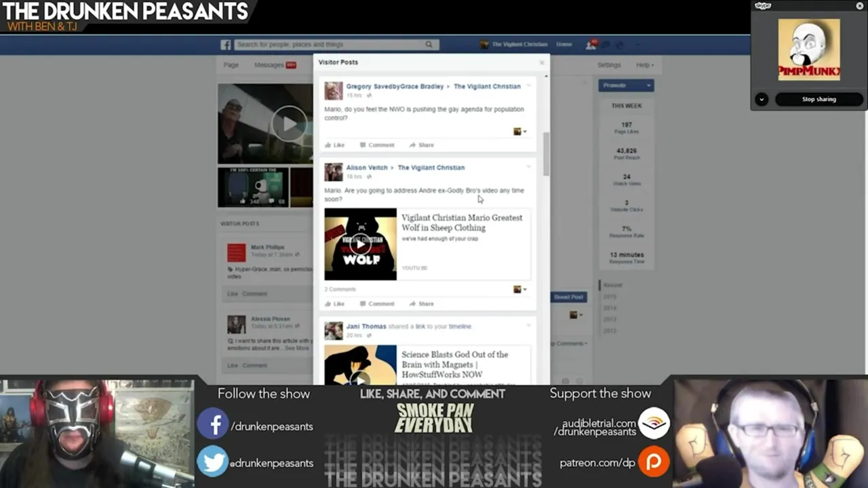Viewport: 868px width, 488px height.
Task: Select the Recent timeline entry
Action: pos(612,285)
